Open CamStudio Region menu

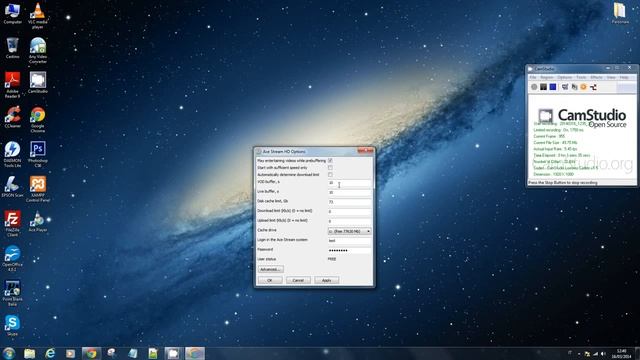(547, 78)
